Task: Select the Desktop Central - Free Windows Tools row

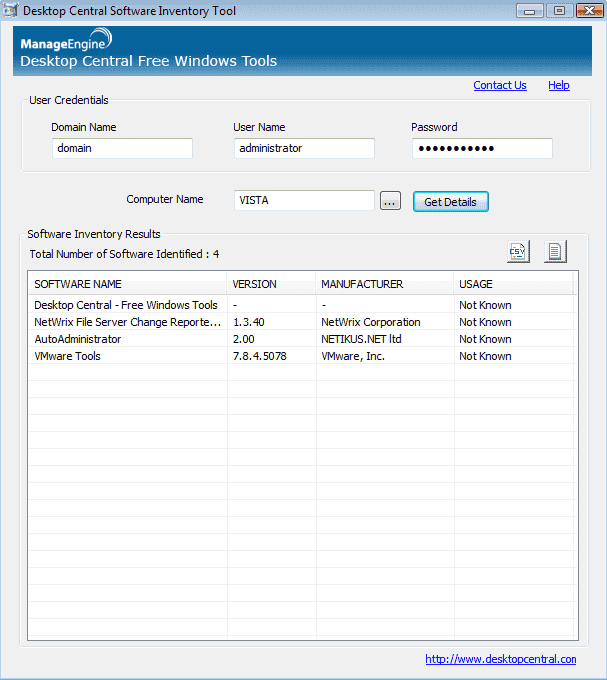Action: 302,305
